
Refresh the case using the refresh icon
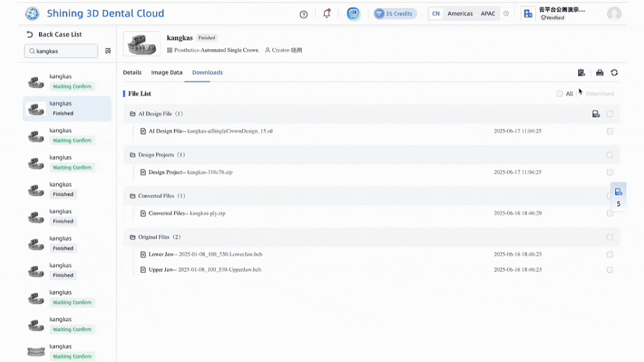(614, 72)
